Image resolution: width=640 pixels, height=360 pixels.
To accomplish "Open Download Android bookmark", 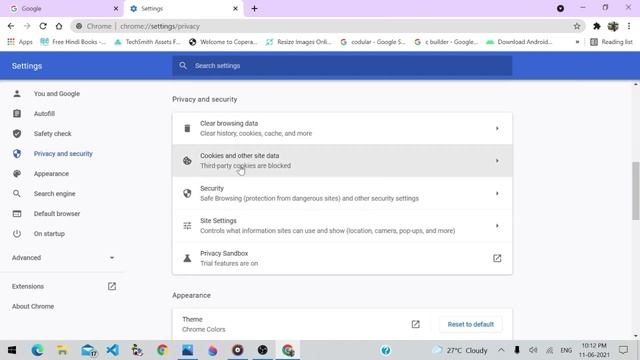I will point(519,42).
